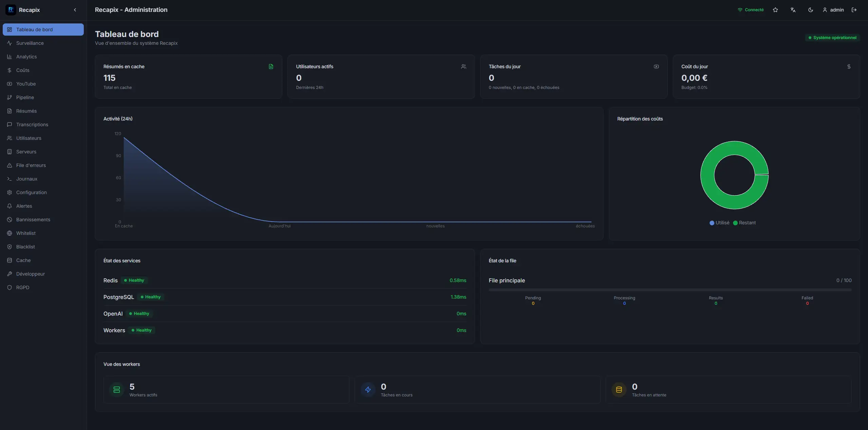Viewport: 868px width, 430px height.
Task: Click the logout icon next to admin
Action: (x=854, y=10)
